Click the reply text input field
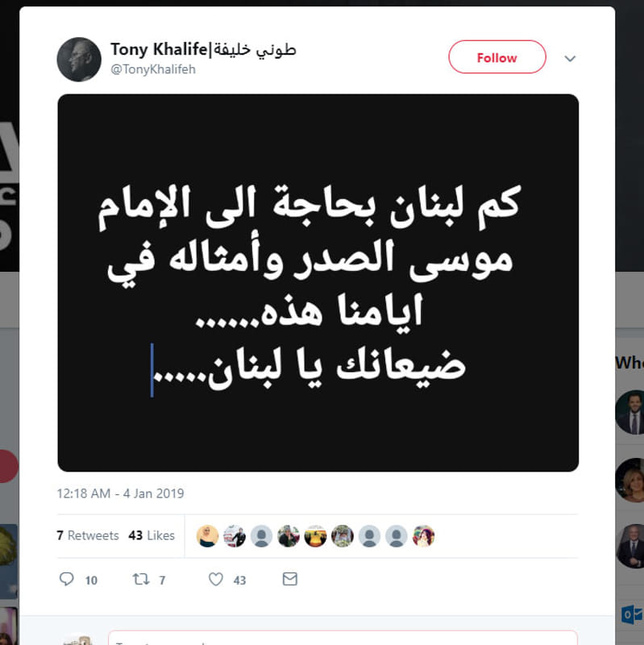644x645 pixels. pos(343,638)
